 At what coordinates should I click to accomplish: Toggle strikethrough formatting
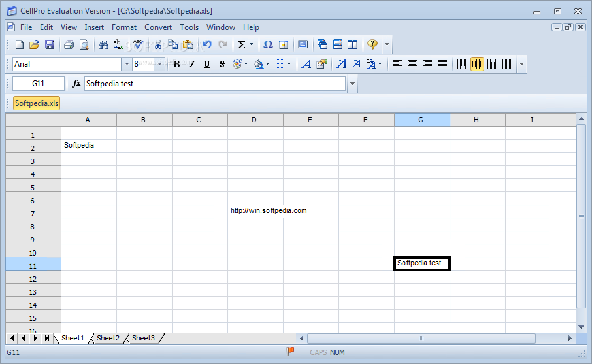tap(222, 64)
